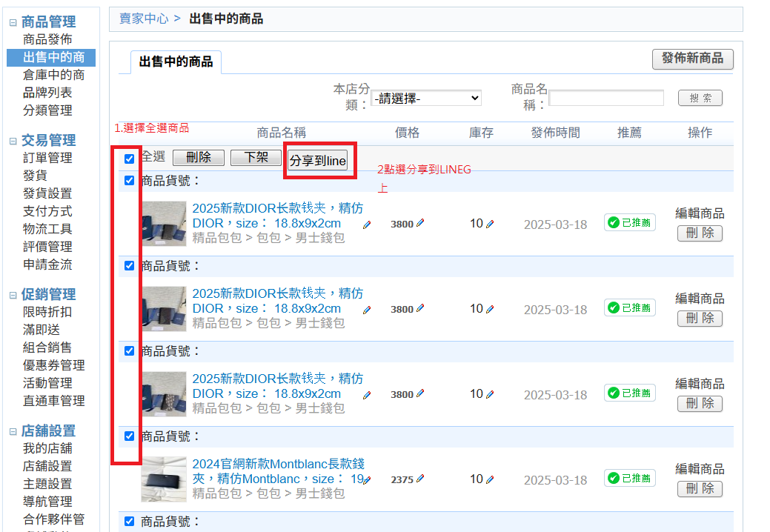Click green 已推薦 badge on Montblanc product

pos(629,478)
